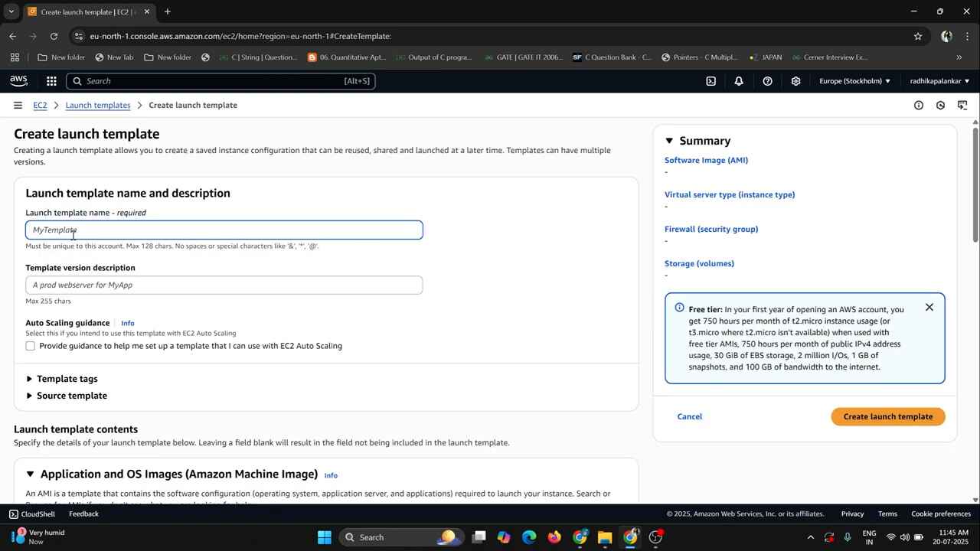This screenshot has width=980, height=551.
Task: Open the AWS settings gear icon
Action: [x=795, y=80]
